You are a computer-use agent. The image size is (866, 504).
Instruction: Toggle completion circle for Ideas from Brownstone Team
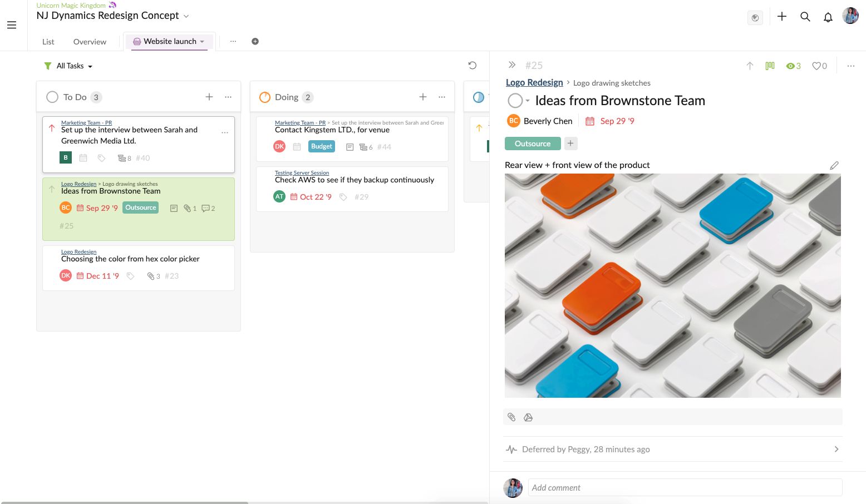click(515, 101)
